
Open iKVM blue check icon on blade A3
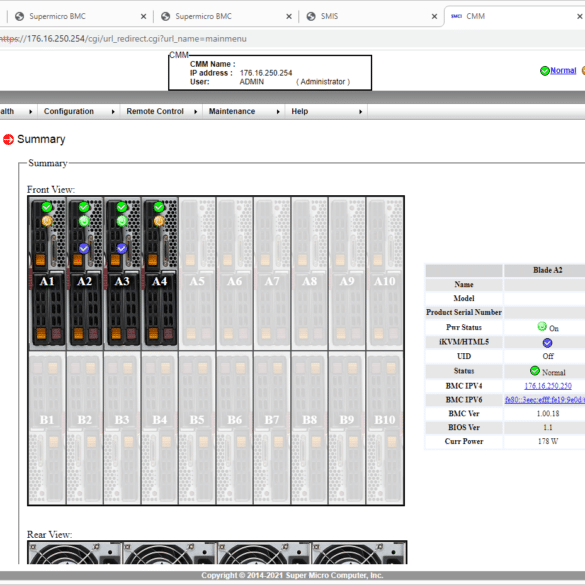pos(122,248)
